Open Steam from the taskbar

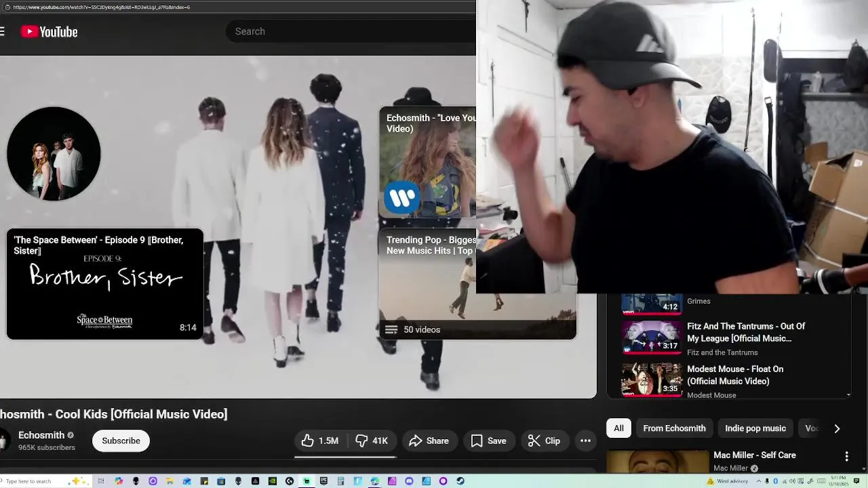coord(460,481)
